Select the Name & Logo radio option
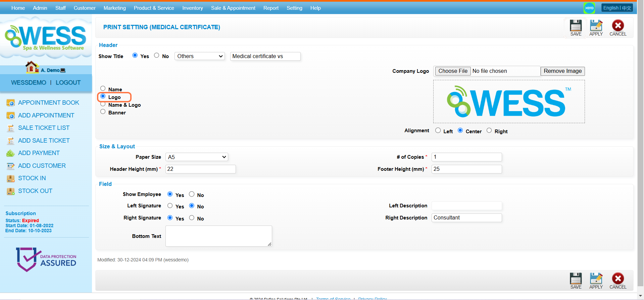This screenshot has height=300, width=644. 103,104
